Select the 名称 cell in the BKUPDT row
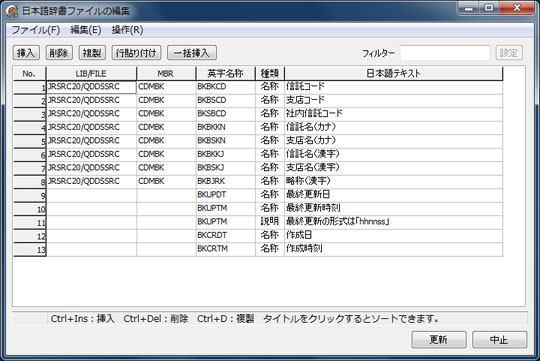The image size is (540, 361). pos(270,195)
